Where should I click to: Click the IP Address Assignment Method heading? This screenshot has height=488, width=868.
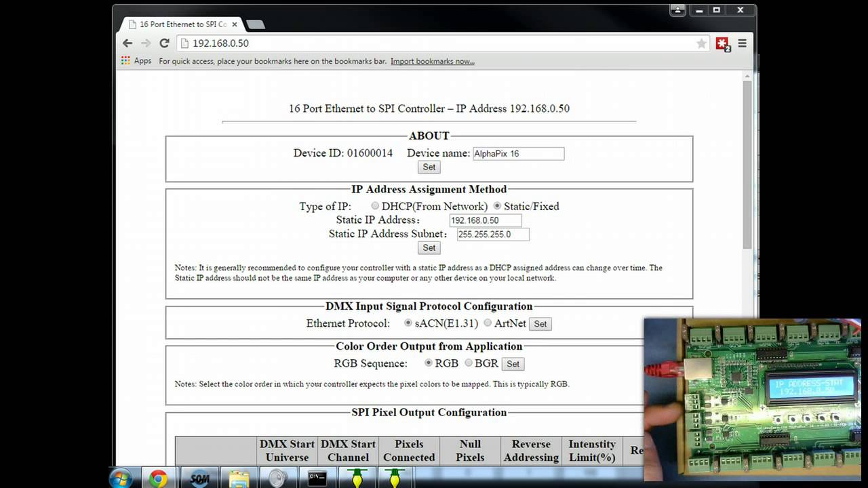(x=429, y=189)
